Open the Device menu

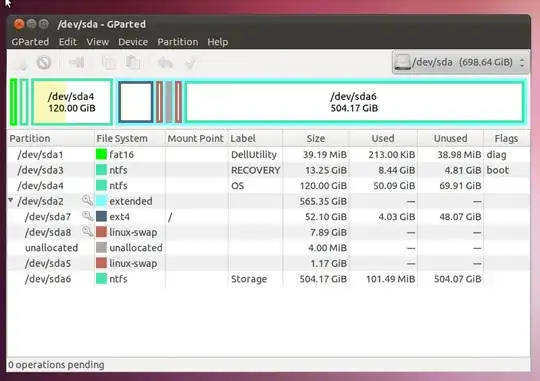pos(133,42)
